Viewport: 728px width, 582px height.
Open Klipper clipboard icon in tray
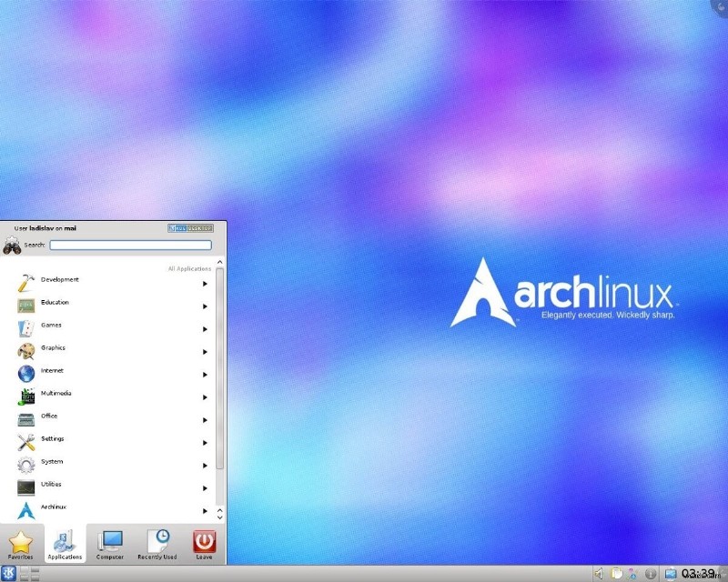click(615, 573)
